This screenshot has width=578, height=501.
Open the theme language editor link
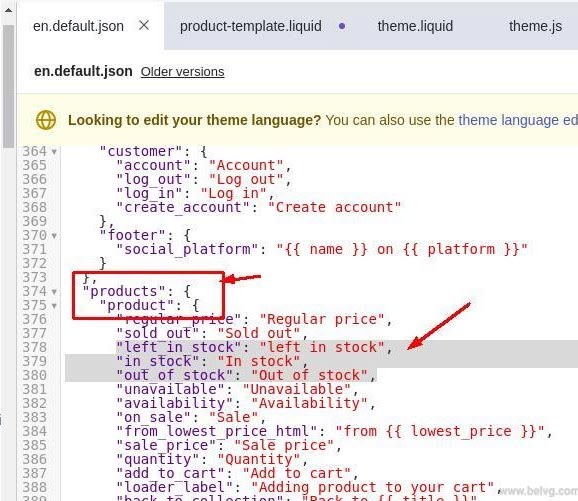[518, 120]
